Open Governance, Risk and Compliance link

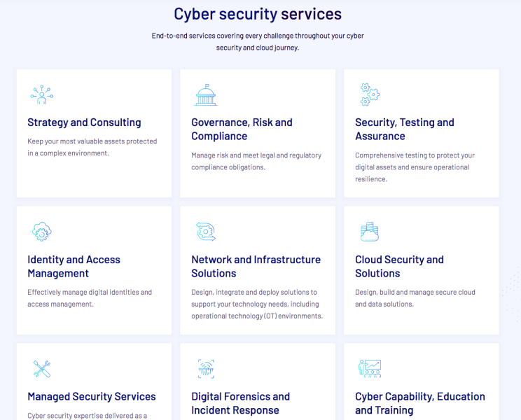[x=242, y=129]
